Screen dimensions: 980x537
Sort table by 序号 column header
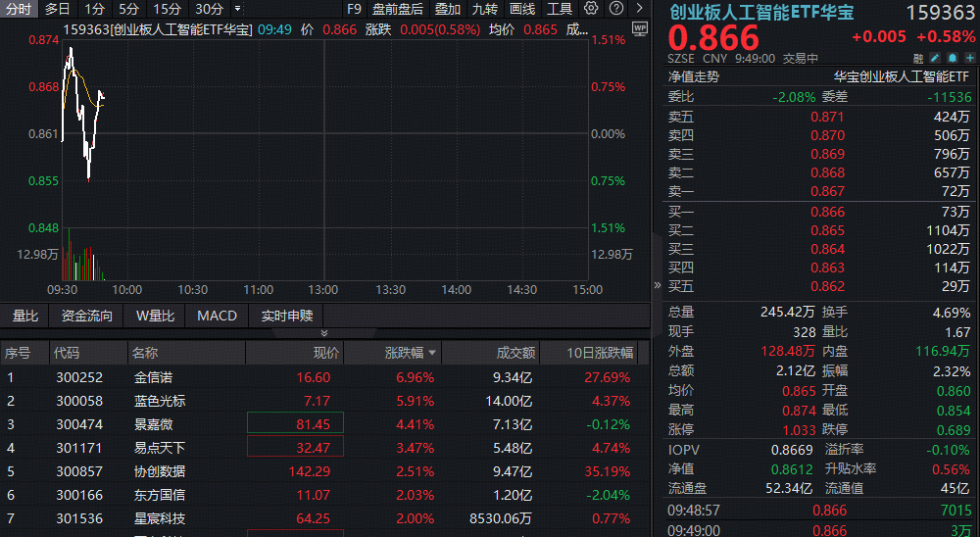click(18, 353)
